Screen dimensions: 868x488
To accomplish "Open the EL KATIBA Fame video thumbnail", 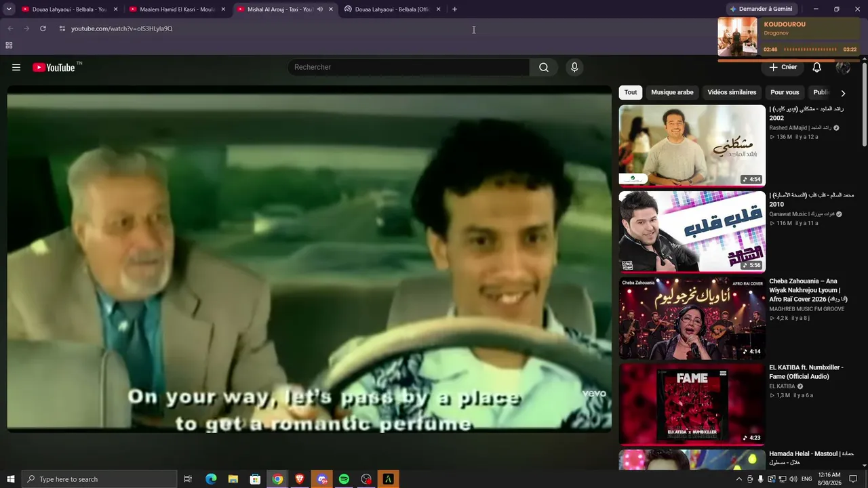I will 692,404.
